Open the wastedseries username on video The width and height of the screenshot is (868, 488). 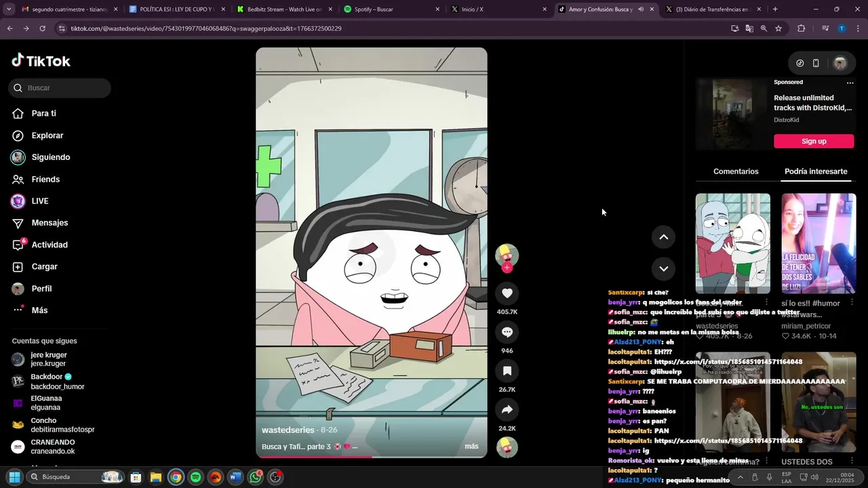[288, 430]
